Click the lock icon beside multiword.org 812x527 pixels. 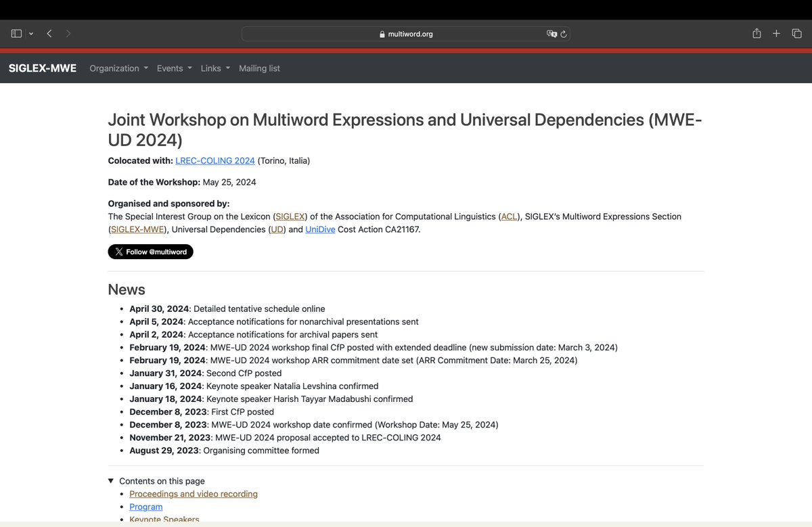click(382, 35)
